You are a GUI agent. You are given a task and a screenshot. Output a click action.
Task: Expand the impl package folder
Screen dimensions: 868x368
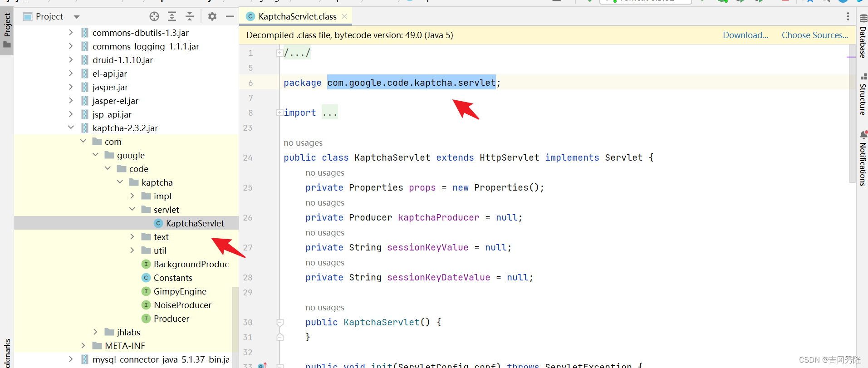pyautogui.click(x=132, y=196)
